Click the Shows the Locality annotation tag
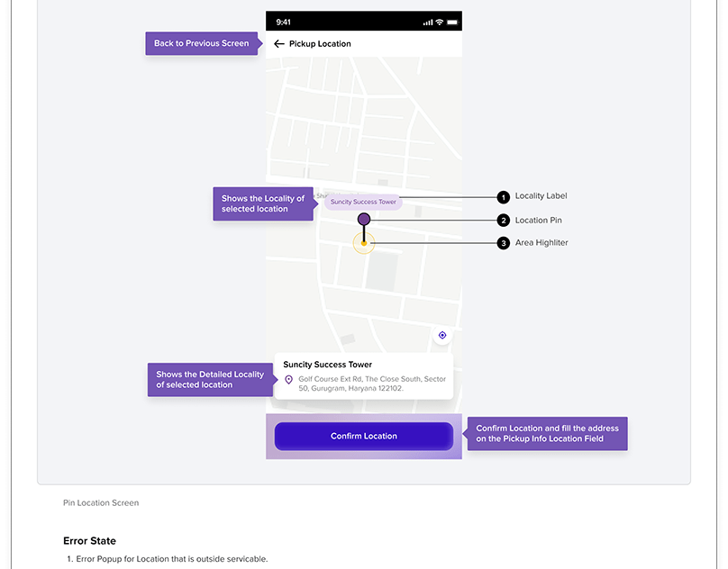 (x=263, y=203)
